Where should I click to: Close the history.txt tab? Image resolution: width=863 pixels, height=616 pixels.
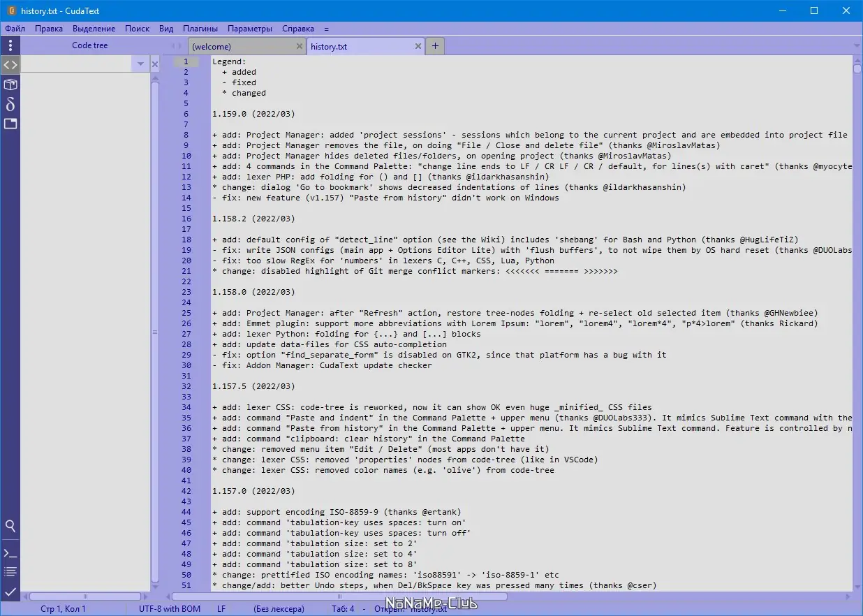pos(418,46)
